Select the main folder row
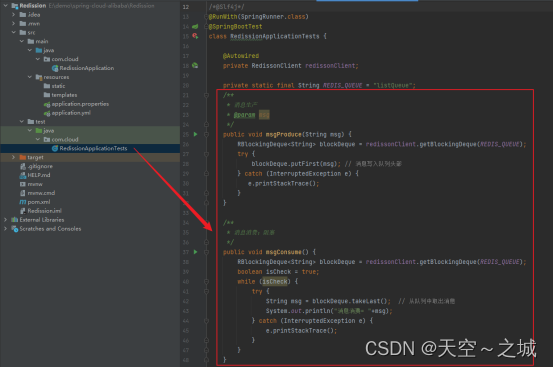 (x=90, y=41)
